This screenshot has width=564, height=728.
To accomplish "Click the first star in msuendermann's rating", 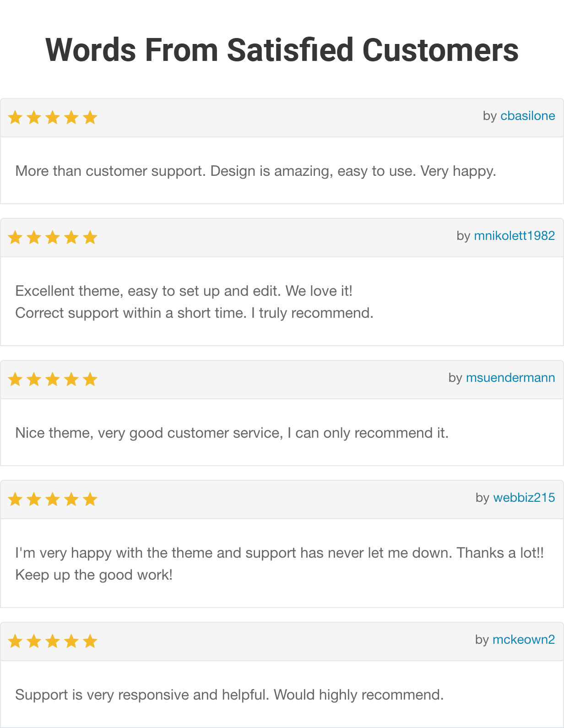I will (15, 379).
